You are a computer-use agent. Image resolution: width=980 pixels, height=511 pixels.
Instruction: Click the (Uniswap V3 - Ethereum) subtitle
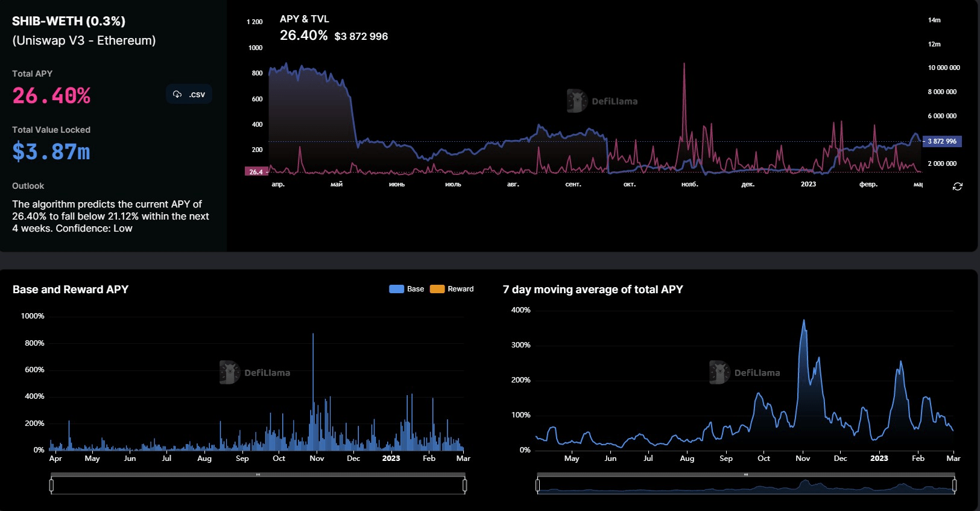84,40
